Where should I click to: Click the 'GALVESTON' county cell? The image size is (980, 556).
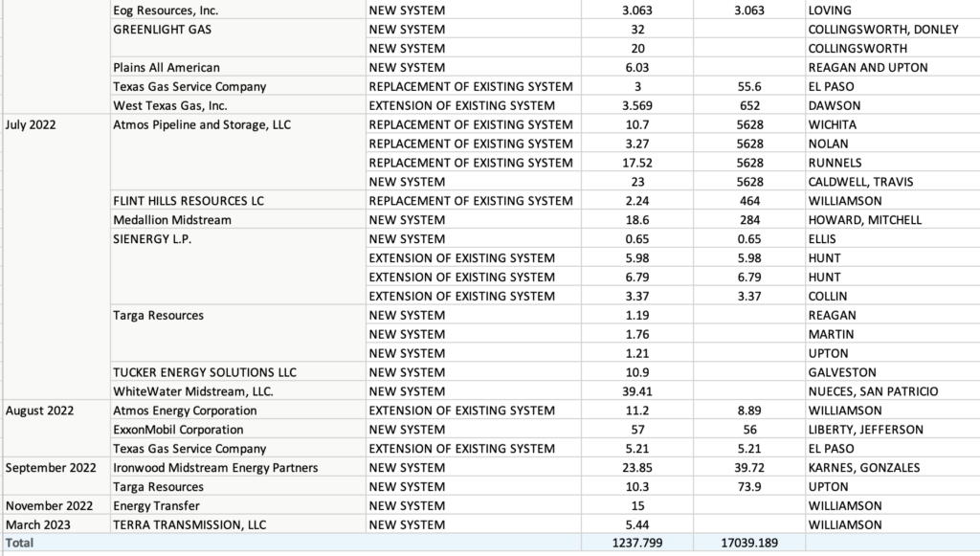click(893, 372)
